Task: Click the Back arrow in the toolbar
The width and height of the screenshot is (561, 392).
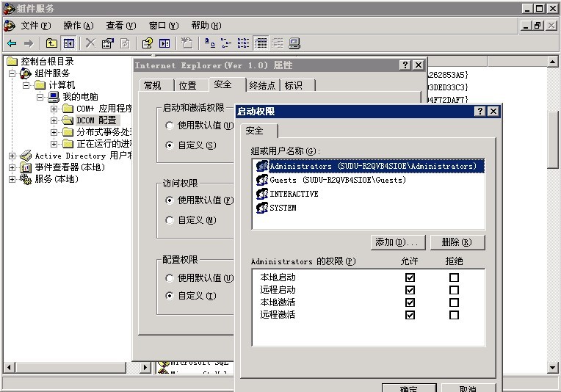Action: [x=12, y=43]
